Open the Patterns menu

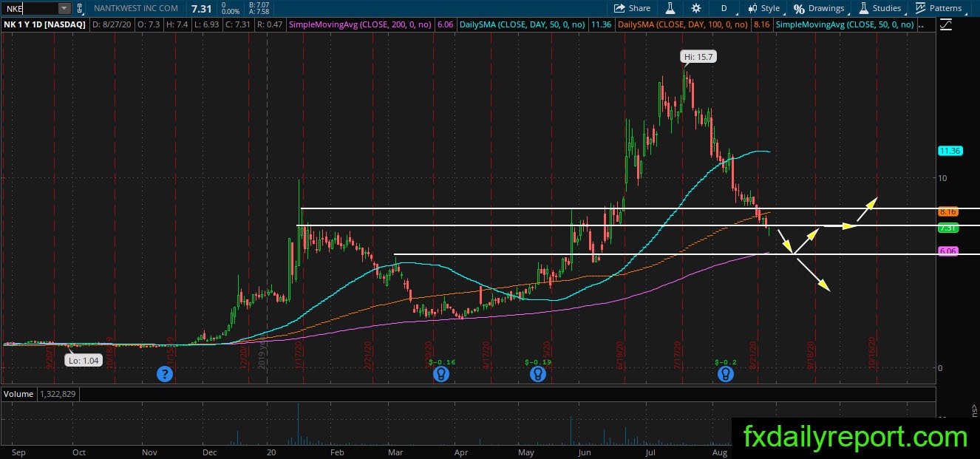[x=938, y=8]
